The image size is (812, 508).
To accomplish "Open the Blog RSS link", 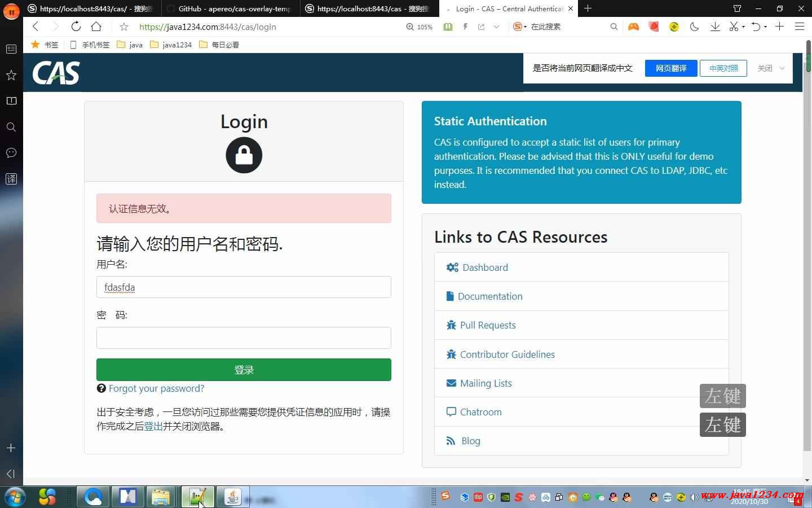I will click(471, 441).
